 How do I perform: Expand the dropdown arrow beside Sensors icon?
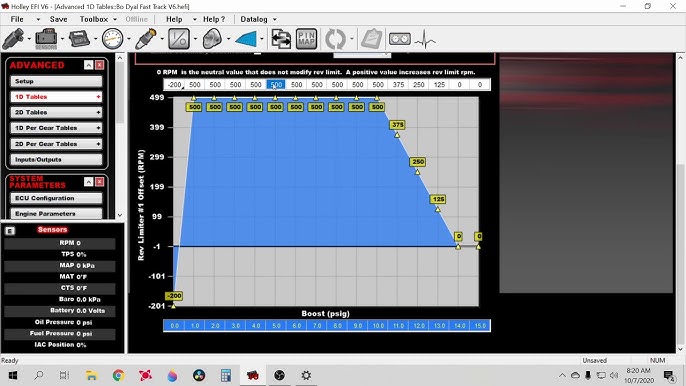tap(63, 39)
